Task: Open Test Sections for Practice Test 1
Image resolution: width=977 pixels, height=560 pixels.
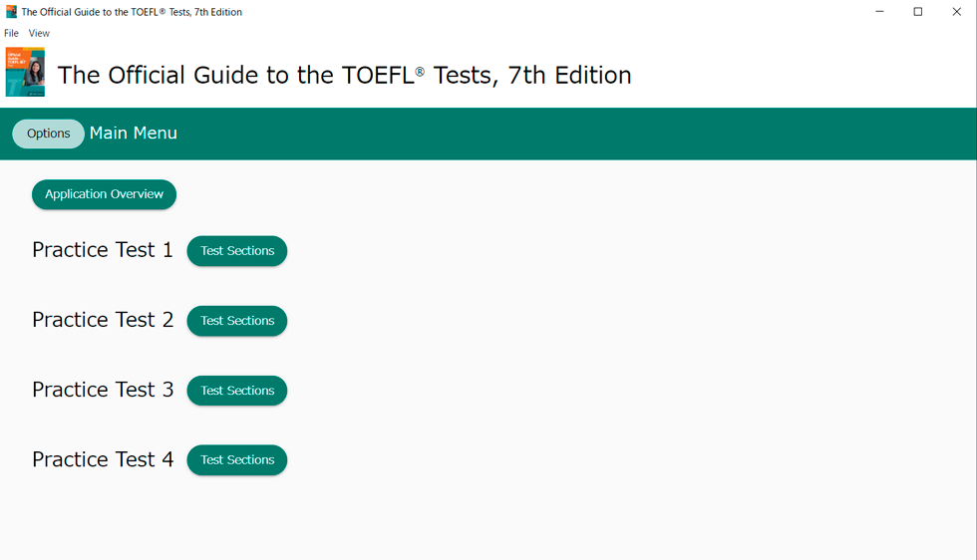Action: (237, 251)
